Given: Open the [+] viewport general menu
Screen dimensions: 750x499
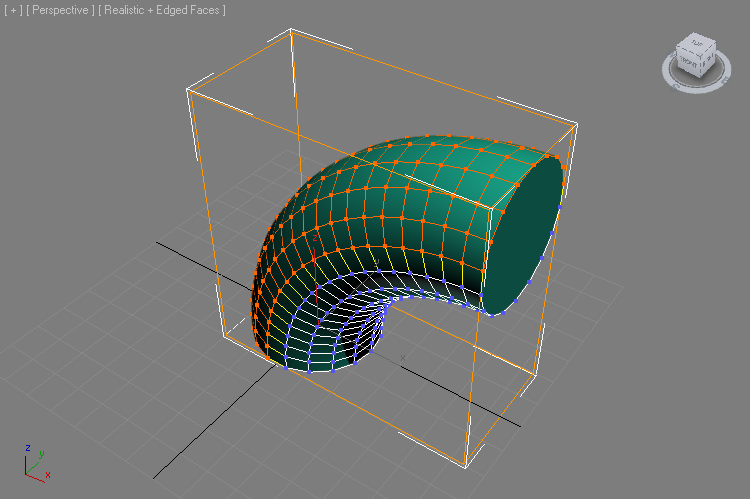Looking at the screenshot, I should pos(13,10).
